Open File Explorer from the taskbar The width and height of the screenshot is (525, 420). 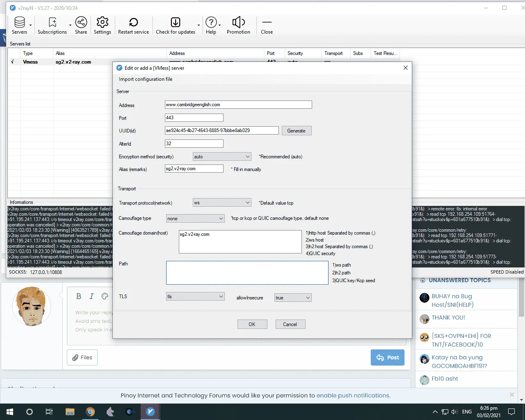[x=70, y=412]
